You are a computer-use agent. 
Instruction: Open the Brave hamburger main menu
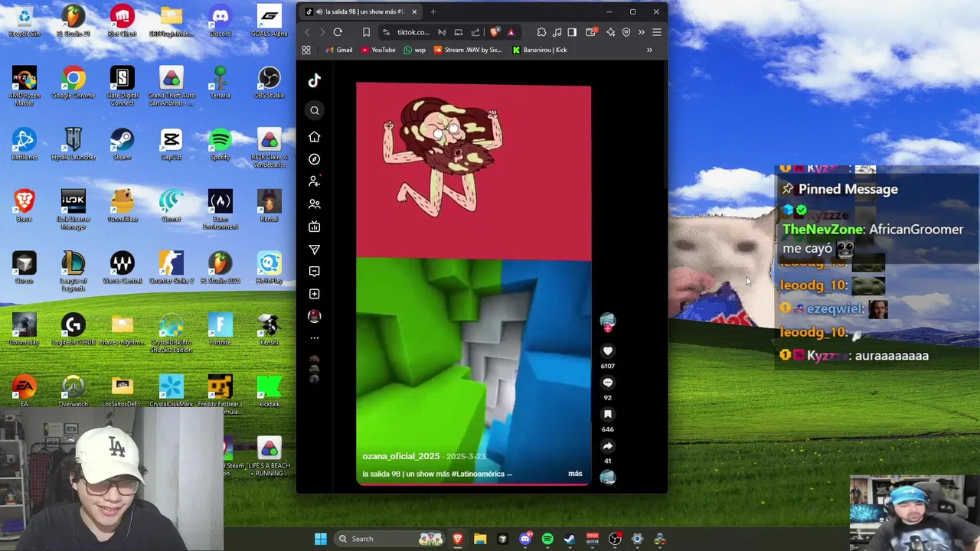657,32
